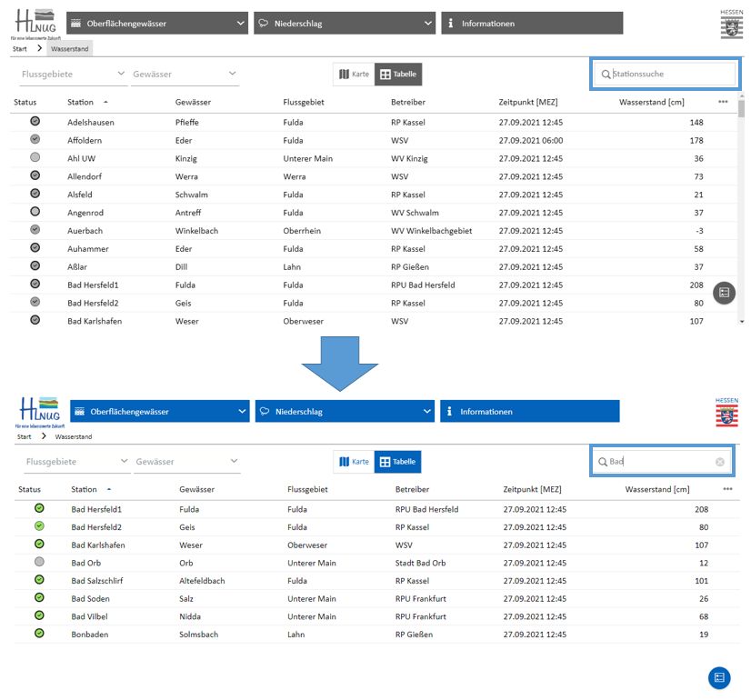Expand the Gewässer dropdown in the lower panel

tap(186, 462)
